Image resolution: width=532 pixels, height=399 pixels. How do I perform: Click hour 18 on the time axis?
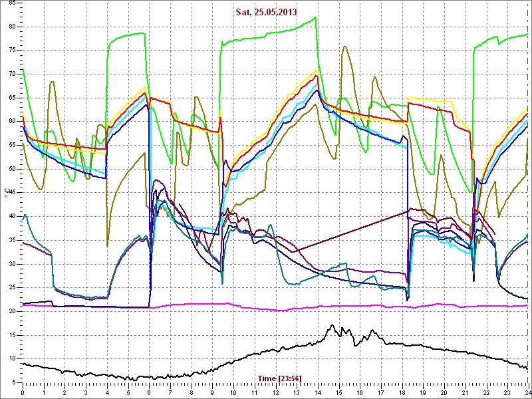click(402, 392)
